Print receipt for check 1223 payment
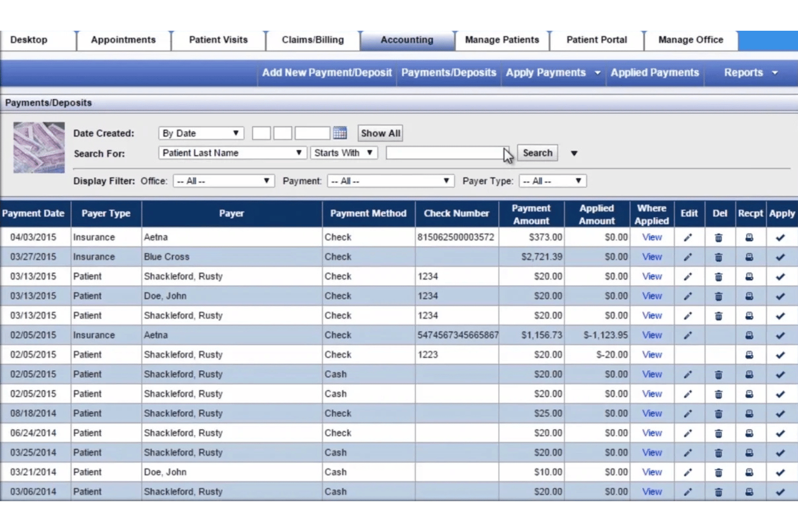Image resolution: width=798 pixels, height=532 pixels. (x=749, y=355)
